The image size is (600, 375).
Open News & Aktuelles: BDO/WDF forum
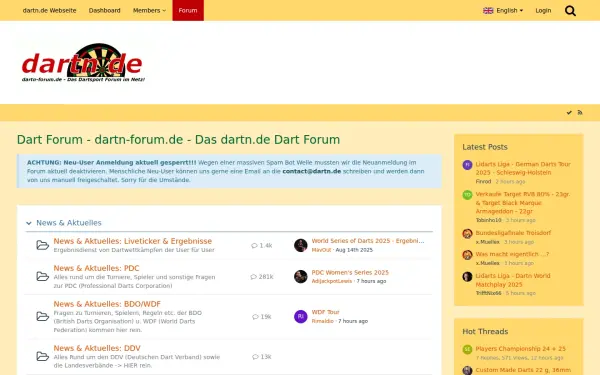click(107, 304)
